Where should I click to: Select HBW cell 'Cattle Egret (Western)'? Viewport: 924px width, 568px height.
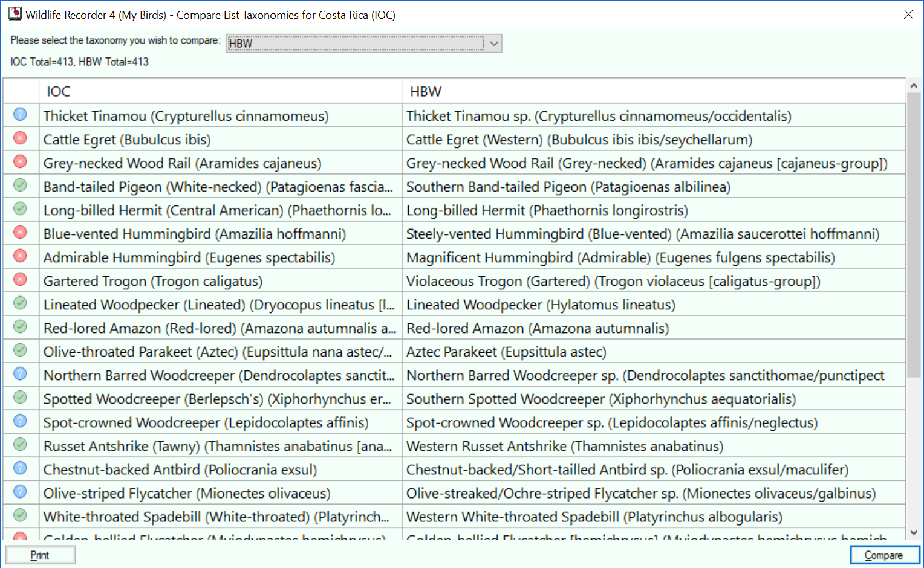(654, 139)
